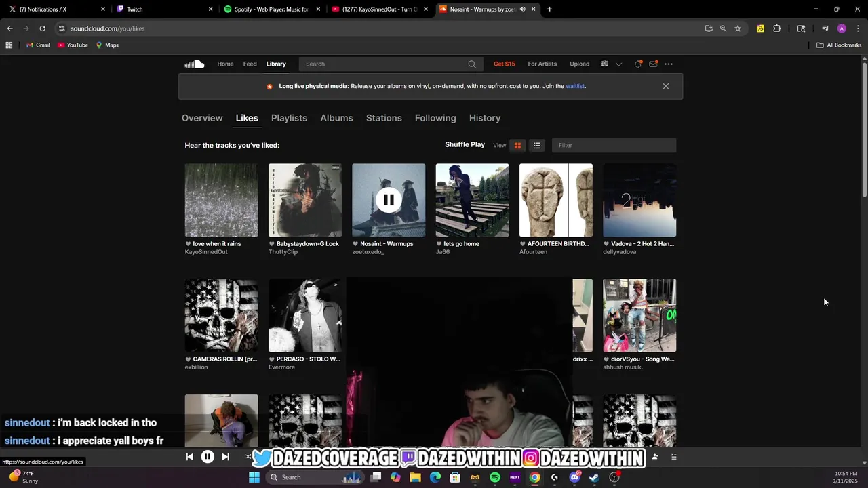Click the Shuffle Play button
Screen dimensions: 868x488
465,144
